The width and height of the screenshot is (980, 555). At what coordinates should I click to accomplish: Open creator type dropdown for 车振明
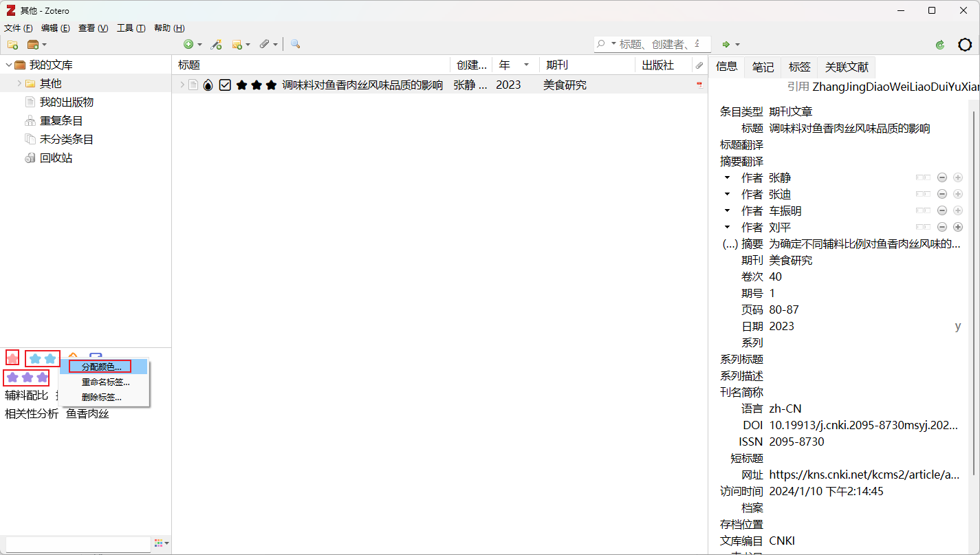(727, 210)
